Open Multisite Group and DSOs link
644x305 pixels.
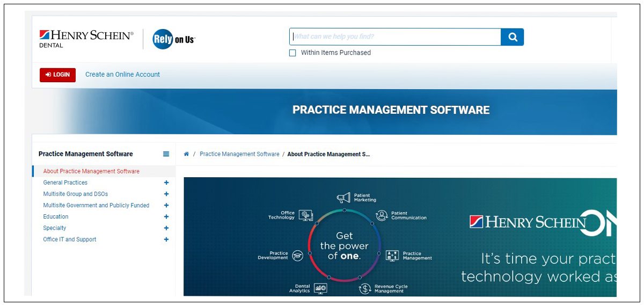point(76,194)
